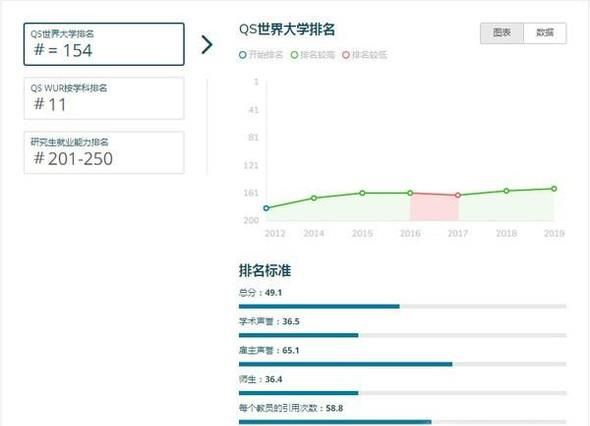
Task: Click the red shaded 2016-2017 chart region
Action: [x=434, y=207]
